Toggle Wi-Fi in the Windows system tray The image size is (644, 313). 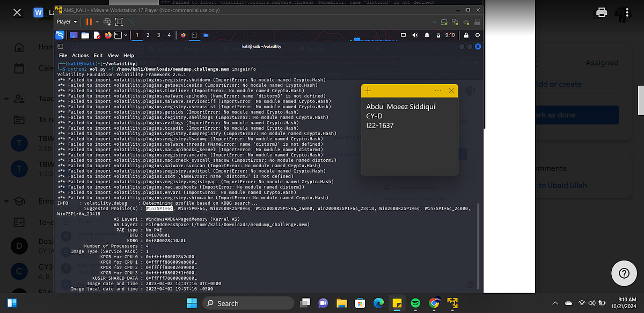click(582, 303)
